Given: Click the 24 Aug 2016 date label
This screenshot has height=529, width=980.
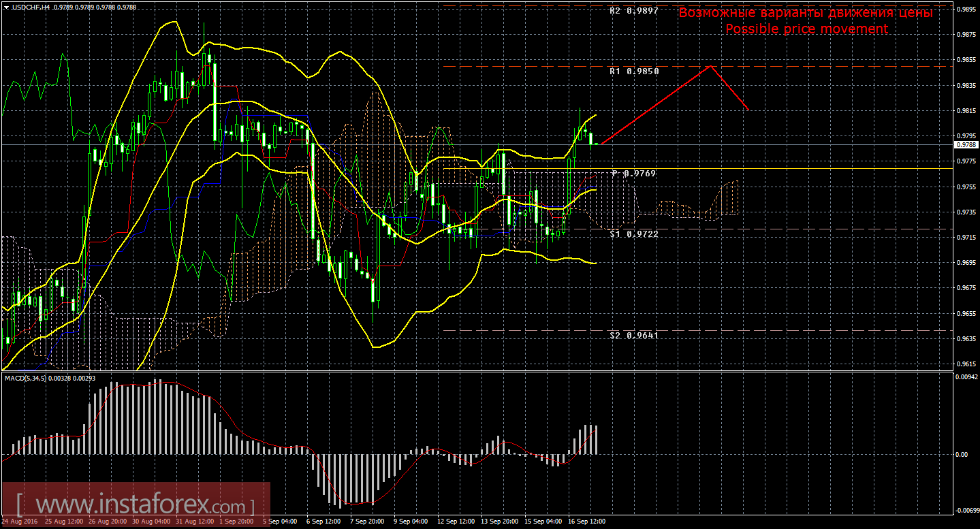Looking at the screenshot, I should 20,522.
